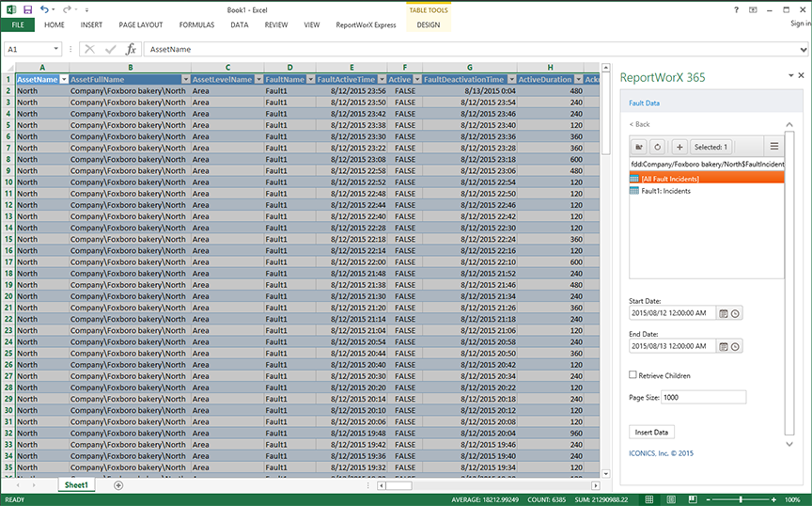Open the hamburger menu in ReportWorX panel

tap(774, 147)
